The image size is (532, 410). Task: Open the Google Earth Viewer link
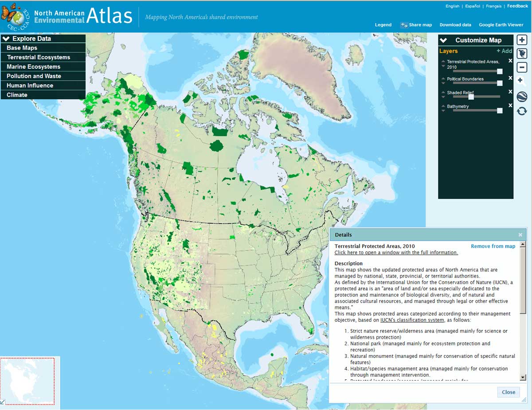point(501,25)
